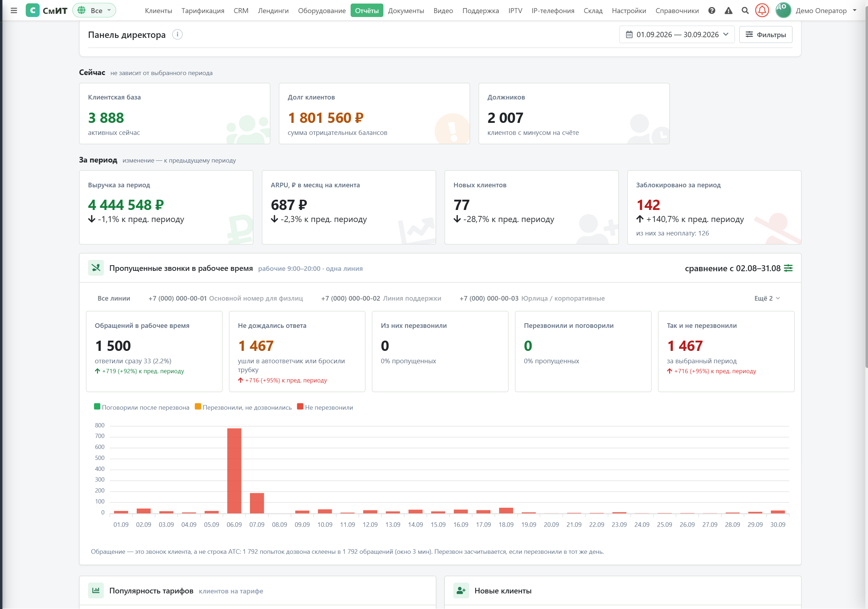Expand the date range 01.09.2026 — 30.09.2026
The height and width of the screenshot is (609, 868).
677,34
